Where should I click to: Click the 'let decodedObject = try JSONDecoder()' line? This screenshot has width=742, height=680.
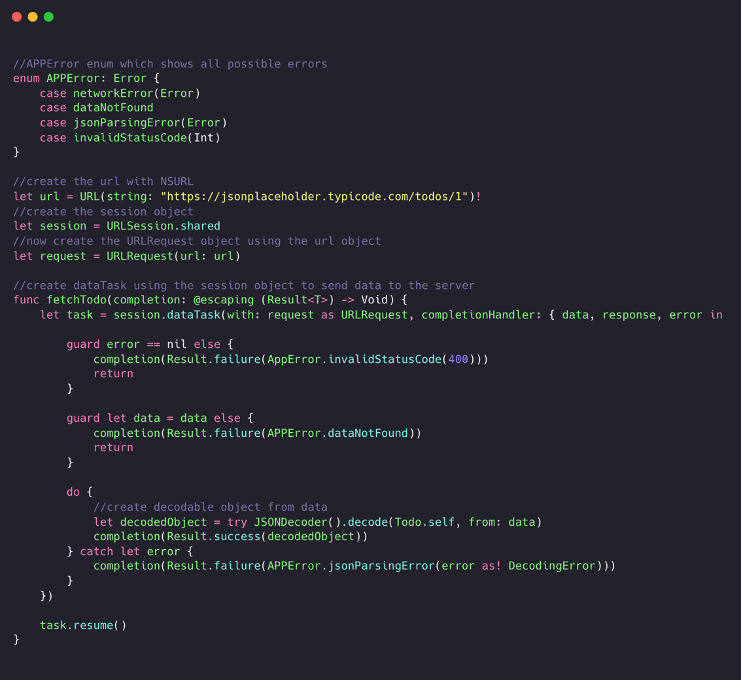318,522
